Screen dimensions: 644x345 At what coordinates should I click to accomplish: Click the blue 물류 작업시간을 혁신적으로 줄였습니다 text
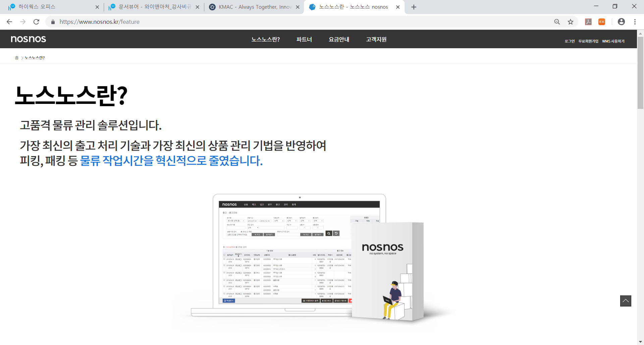click(x=171, y=160)
